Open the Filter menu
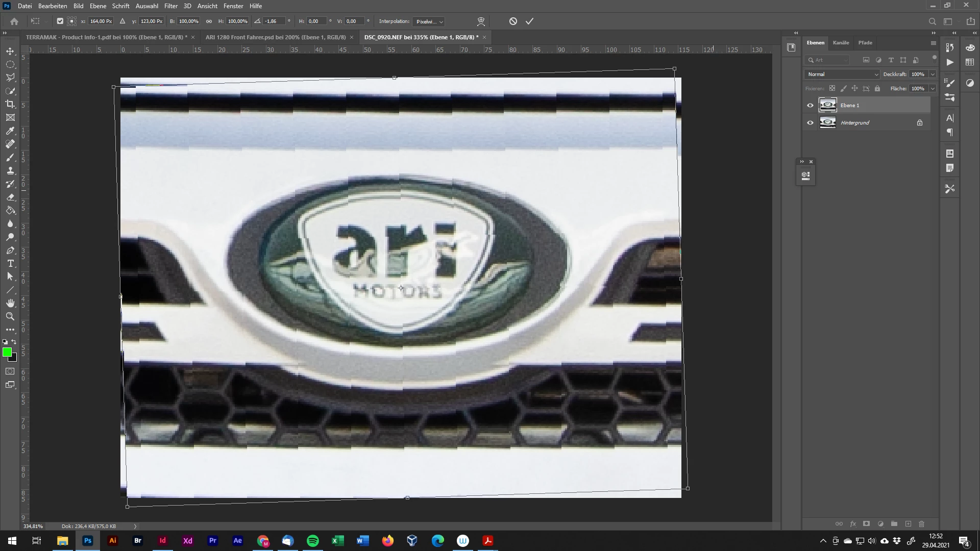Image resolution: width=980 pixels, height=551 pixels. click(170, 6)
